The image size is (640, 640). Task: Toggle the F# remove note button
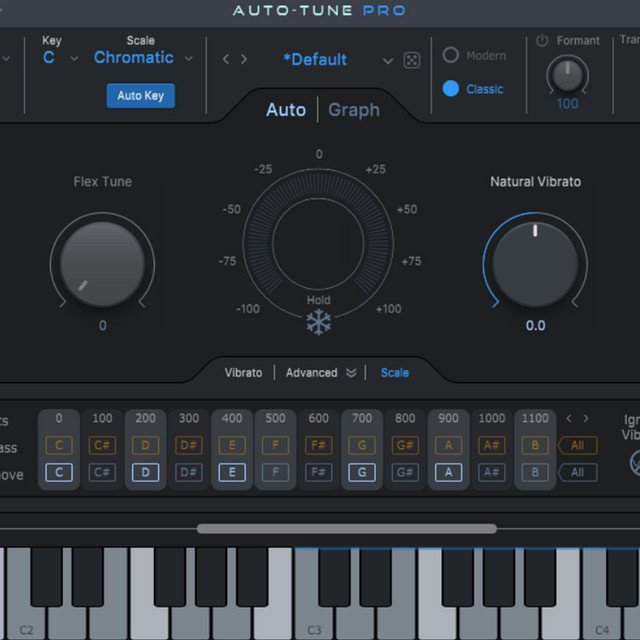click(318, 472)
